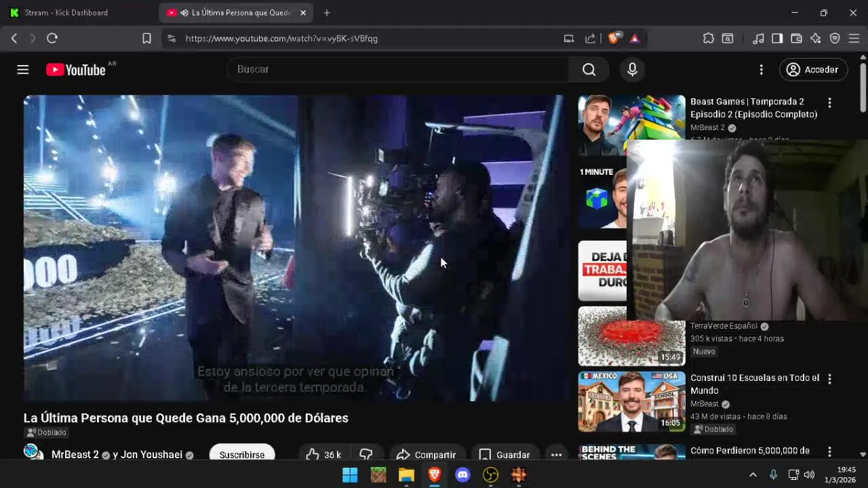This screenshot has width=868, height=488.
Task: Open browser extensions puzzle icon
Action: click(709, 39)
